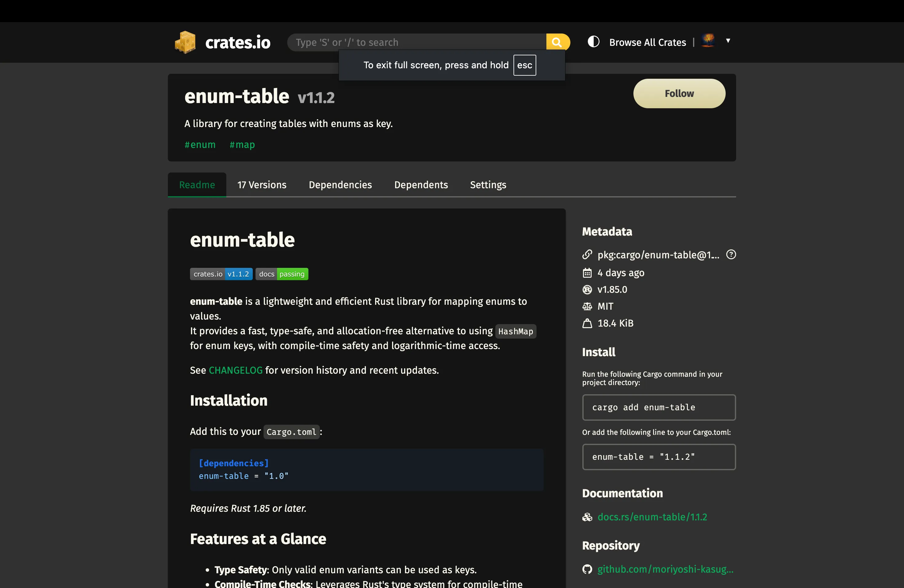
Task: Click the GitHub icon under Repository
Action: click(x=587, y=569)
